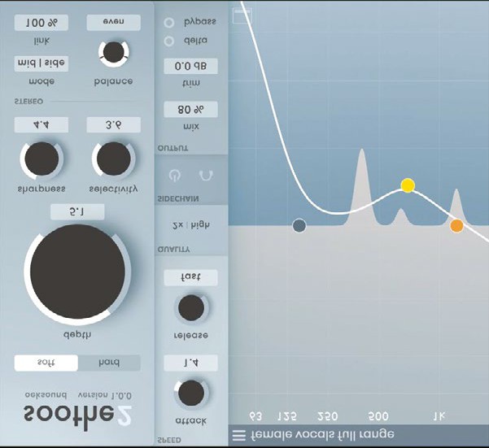Open the 2x | high quality selector
489x448 pixels.
point(190,224)
